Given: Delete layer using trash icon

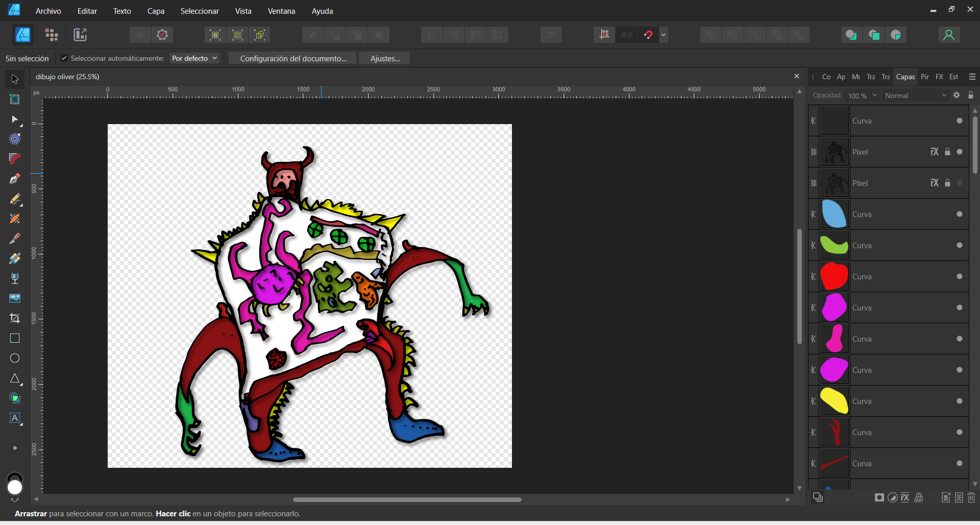Looking at the screenshot, I should pyautogui.click(x=971, y=497).
